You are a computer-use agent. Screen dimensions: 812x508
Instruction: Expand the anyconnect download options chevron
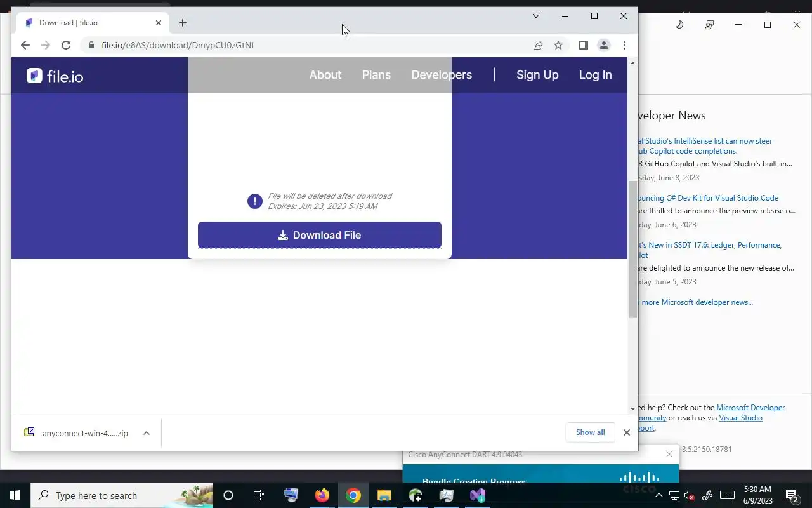[x=147, y=433]
